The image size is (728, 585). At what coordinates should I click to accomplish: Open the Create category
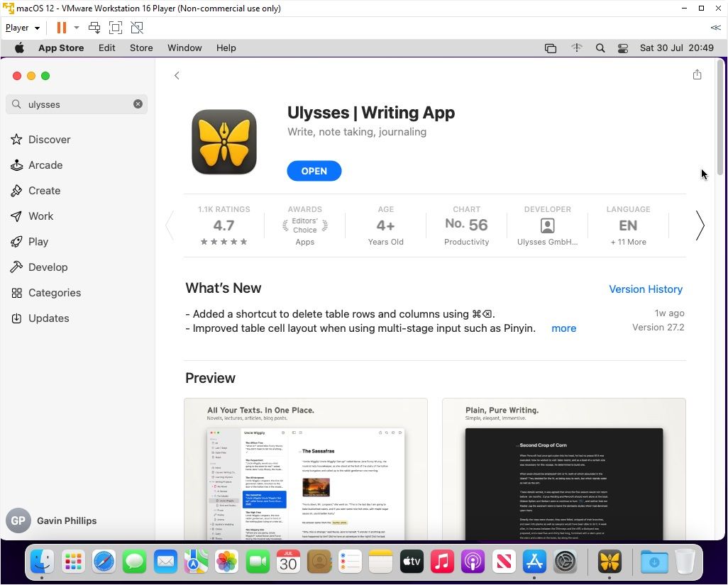pos(44,191)
